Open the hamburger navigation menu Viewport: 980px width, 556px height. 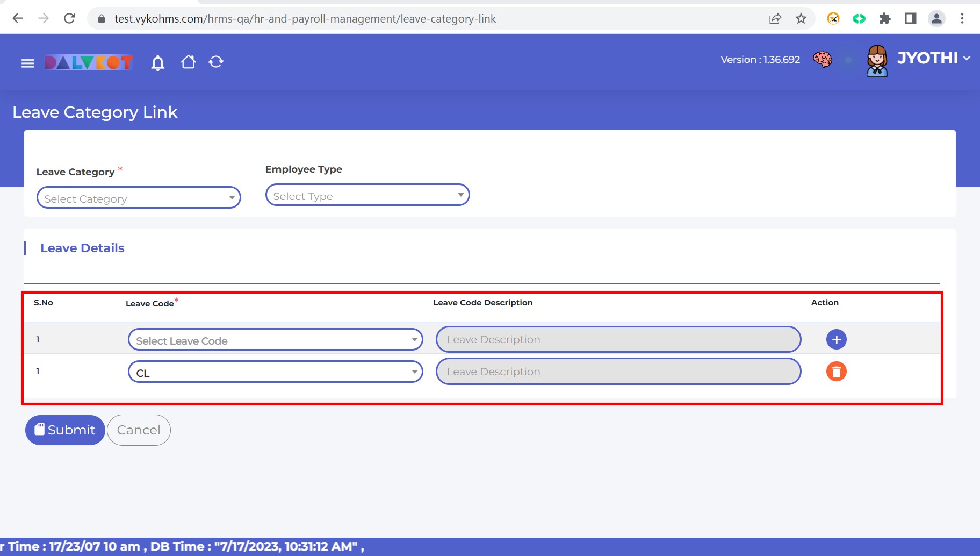(27, 63)
